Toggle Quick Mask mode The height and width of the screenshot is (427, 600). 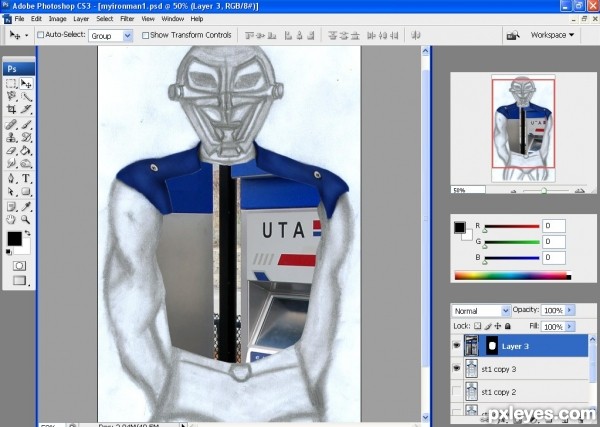pos(19,266)
